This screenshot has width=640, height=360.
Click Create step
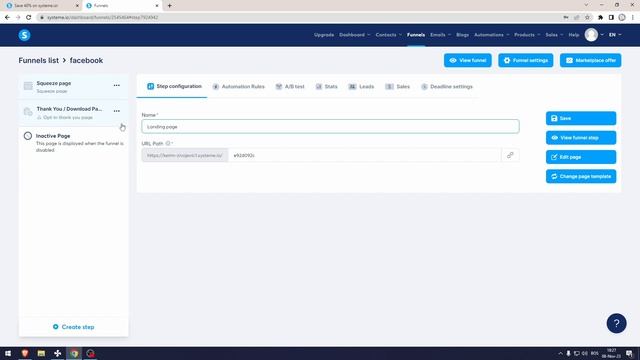73,327
